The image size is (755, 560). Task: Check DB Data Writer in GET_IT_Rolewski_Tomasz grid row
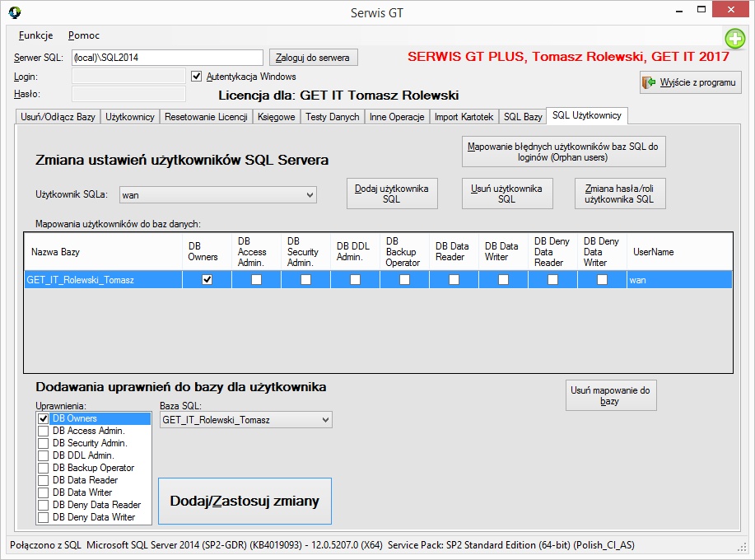(503, 280)
